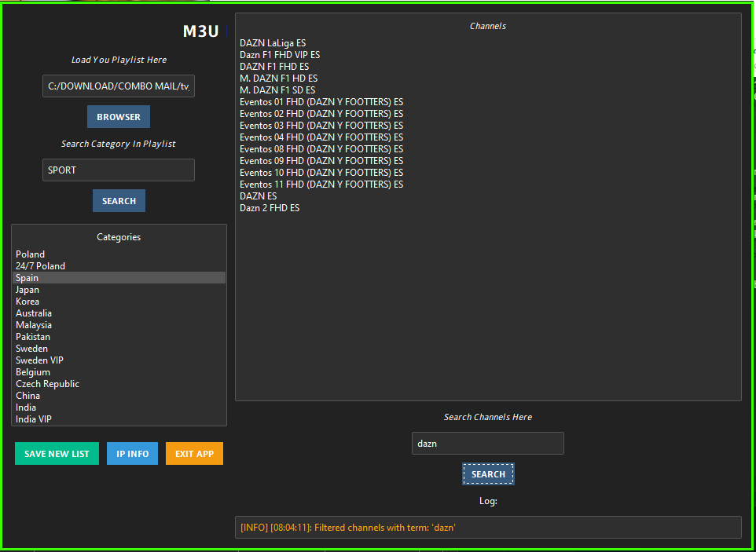
Task: Select the Pakistan category
Action: coord(119,337)
